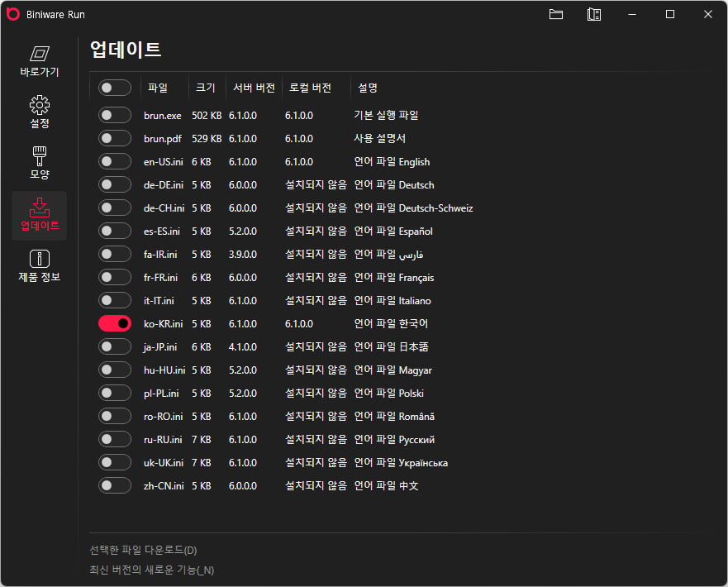Select 업데이트 download section in sidebar
This screenshot has width=728, height=587.
[x=40, y=216]
